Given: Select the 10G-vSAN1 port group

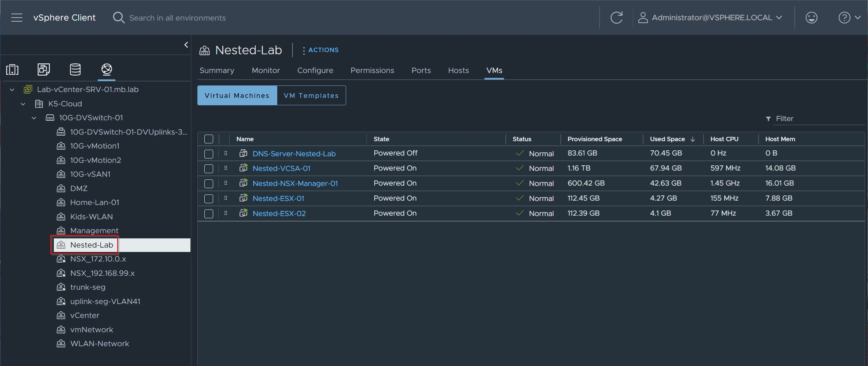Looking at the screenshot, I should click(x=90, y=174).
